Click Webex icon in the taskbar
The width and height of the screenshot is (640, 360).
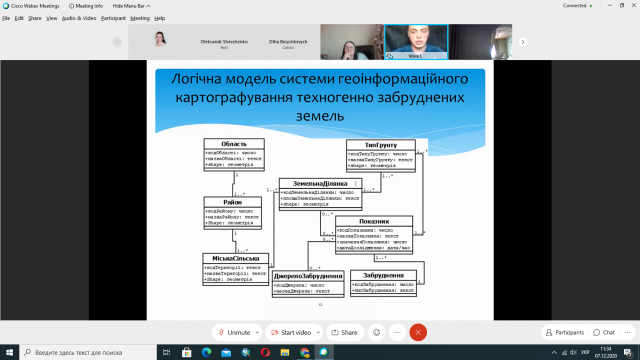(x=324, y=352)
